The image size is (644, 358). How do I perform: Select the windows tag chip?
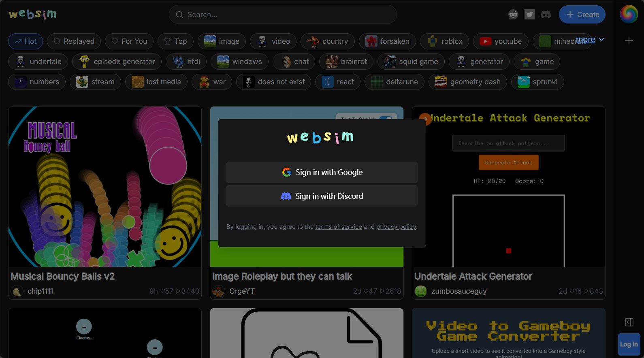[x=239, y=62]
